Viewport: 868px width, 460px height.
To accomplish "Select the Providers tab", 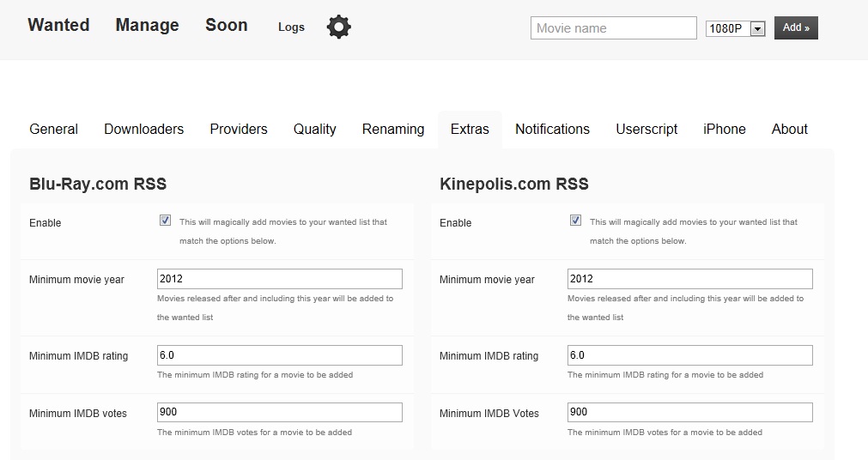I will pos(239,129).
